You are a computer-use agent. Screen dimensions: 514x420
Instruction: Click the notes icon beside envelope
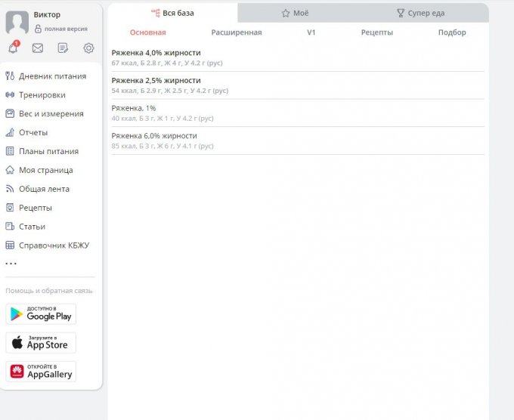(63, 48)
